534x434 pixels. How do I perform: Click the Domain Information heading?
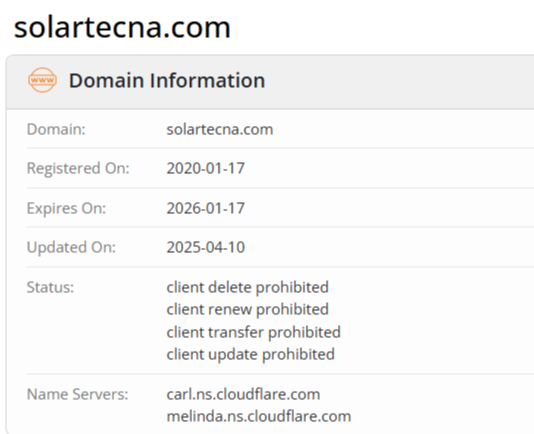[167, 80]
